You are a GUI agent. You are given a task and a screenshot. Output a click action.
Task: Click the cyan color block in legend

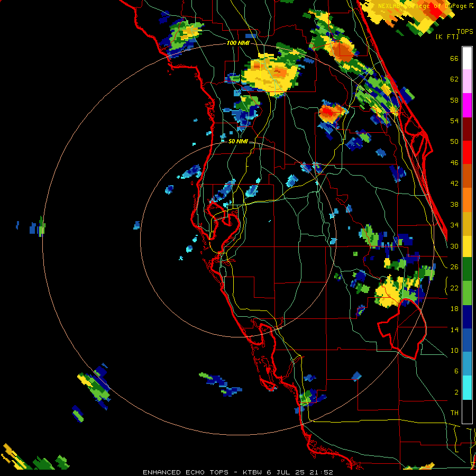coord(467,388)
